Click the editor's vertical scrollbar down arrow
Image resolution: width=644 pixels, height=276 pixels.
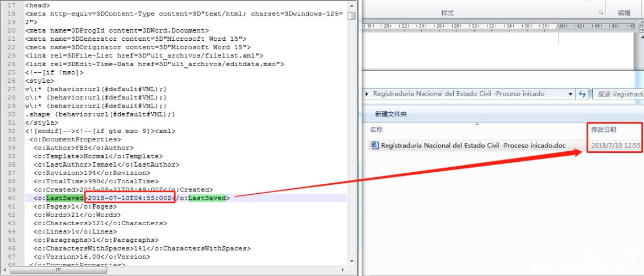[352, 262]
